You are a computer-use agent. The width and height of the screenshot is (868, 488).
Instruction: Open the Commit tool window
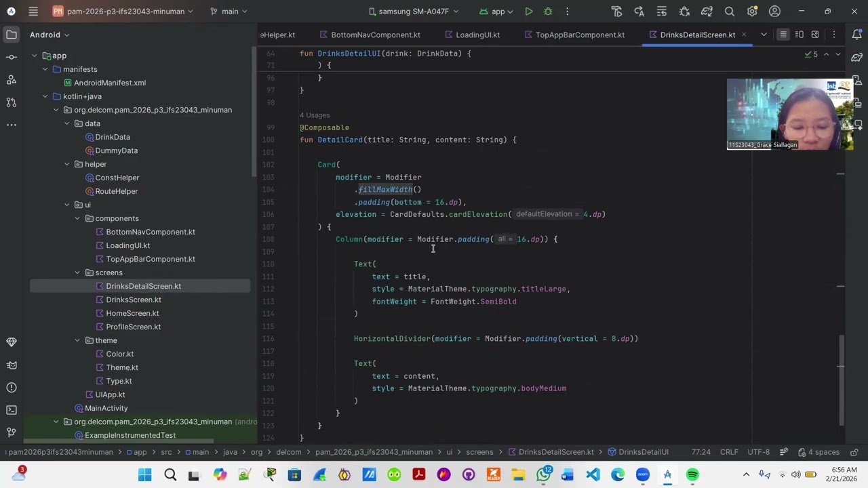click(x=12, y=57)
